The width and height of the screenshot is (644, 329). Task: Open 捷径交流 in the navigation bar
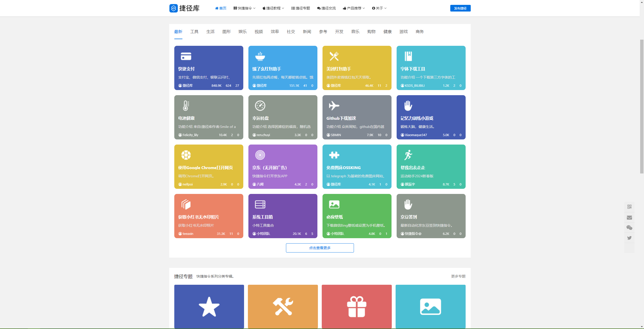326,8
